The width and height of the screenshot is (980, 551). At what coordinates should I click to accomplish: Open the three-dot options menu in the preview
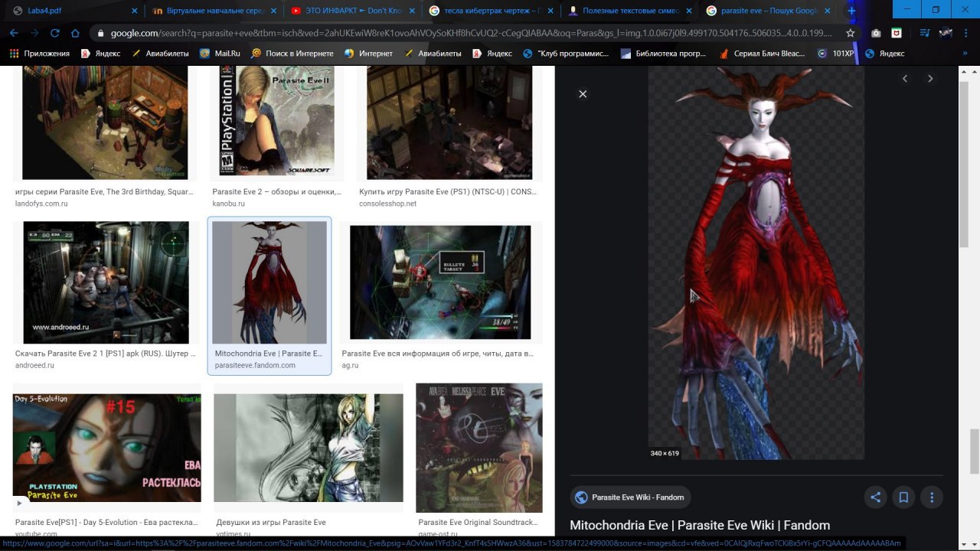pyautogui.click(x=932, y=497)
